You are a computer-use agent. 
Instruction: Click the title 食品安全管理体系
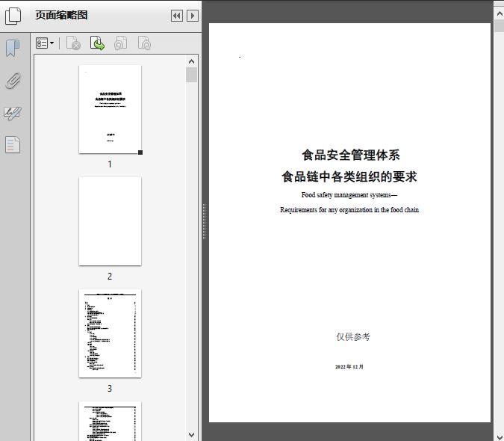(351, 155)
